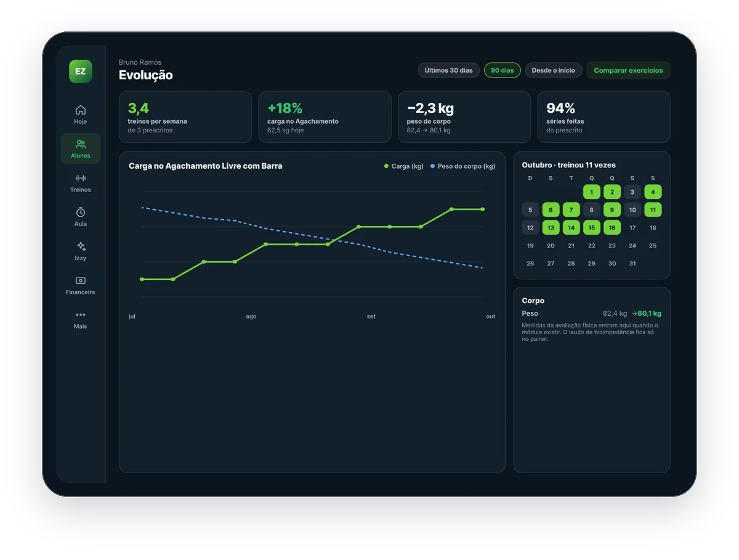The width and height of the screenshot is (739, 560).
Task: Click October 16 in the calendar
Action: coord(612,228)
